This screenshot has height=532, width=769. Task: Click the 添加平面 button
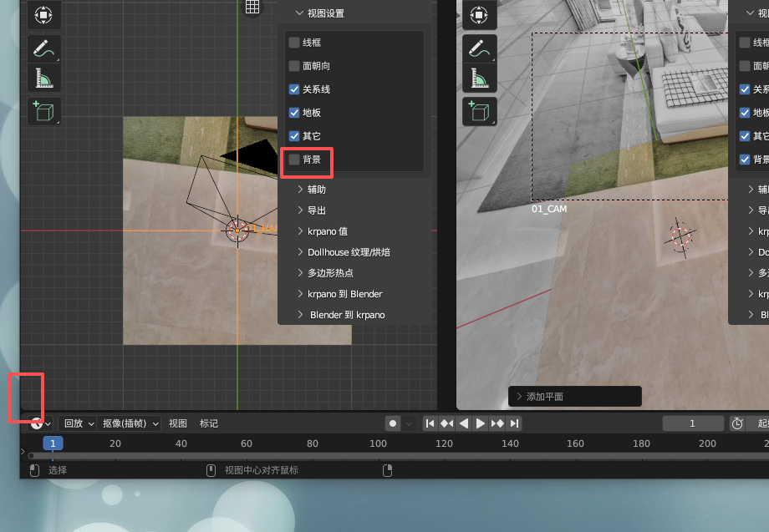coord(574,396)
